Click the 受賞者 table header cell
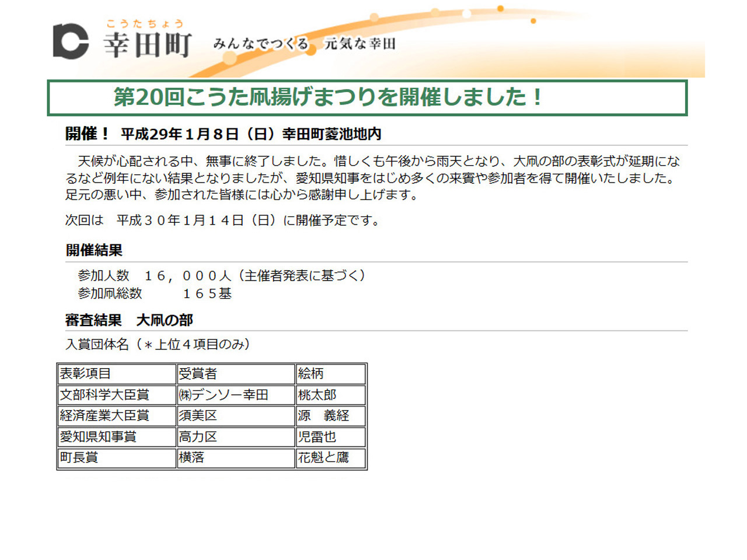This screenshot has height=560, width=747. 235,374
